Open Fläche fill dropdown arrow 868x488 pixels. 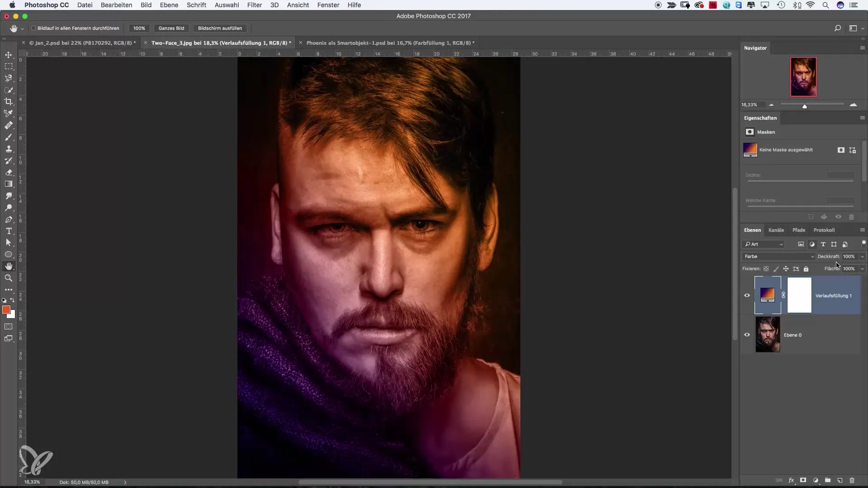(x=862, y=268)
